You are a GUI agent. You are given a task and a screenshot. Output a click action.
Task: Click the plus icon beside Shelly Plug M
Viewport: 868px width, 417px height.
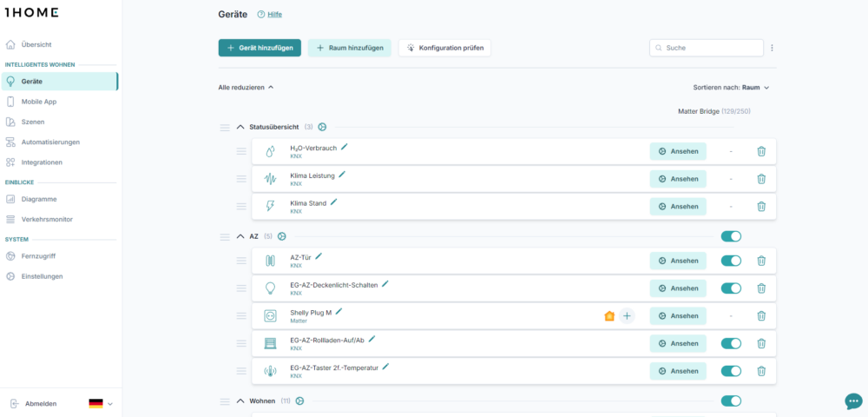(627, 315)
